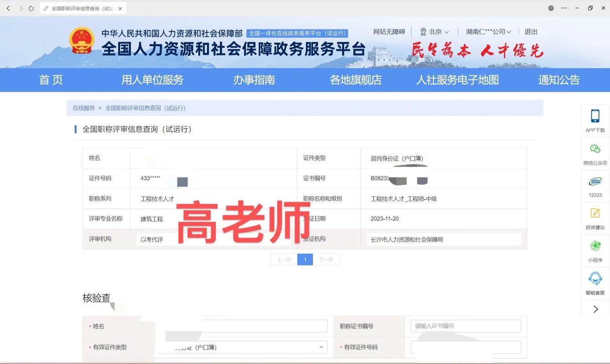The width and height of the screenshot is (610, 364).
Task: Open 智能客服 smart customer service icon
Action: 595,282
